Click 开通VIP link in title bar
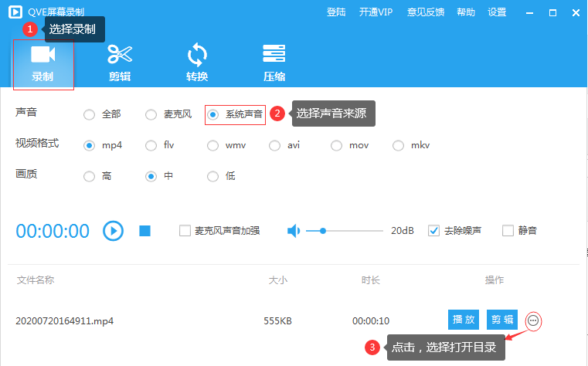 (376, 12)
